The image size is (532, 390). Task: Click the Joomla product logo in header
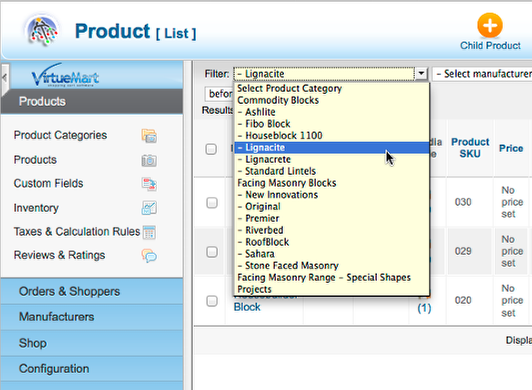42,31
